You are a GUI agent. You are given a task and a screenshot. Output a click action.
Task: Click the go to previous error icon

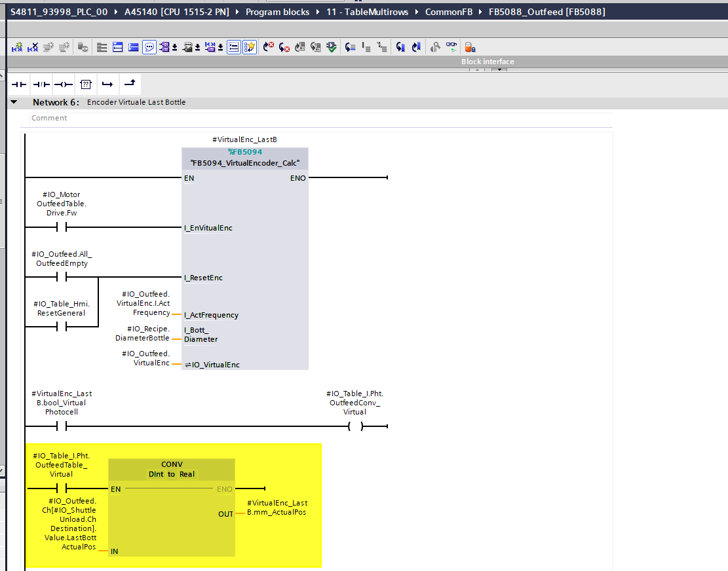click(x=284, y=47)
